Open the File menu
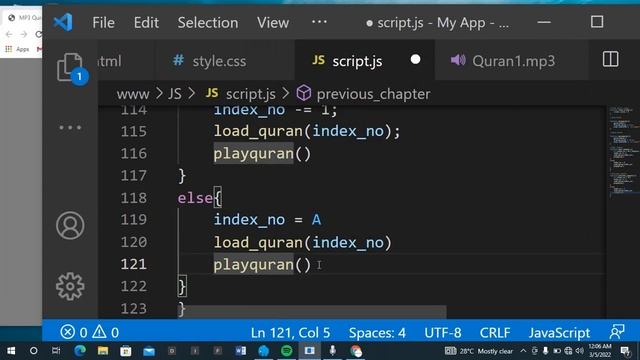Viewport: 640px width, 360px height. 103,23
